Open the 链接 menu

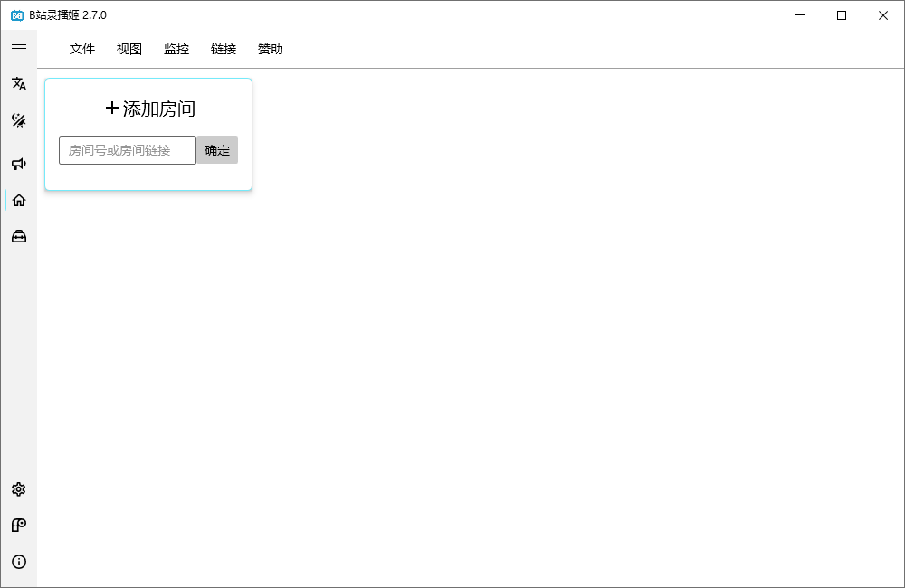coord(224,49)
